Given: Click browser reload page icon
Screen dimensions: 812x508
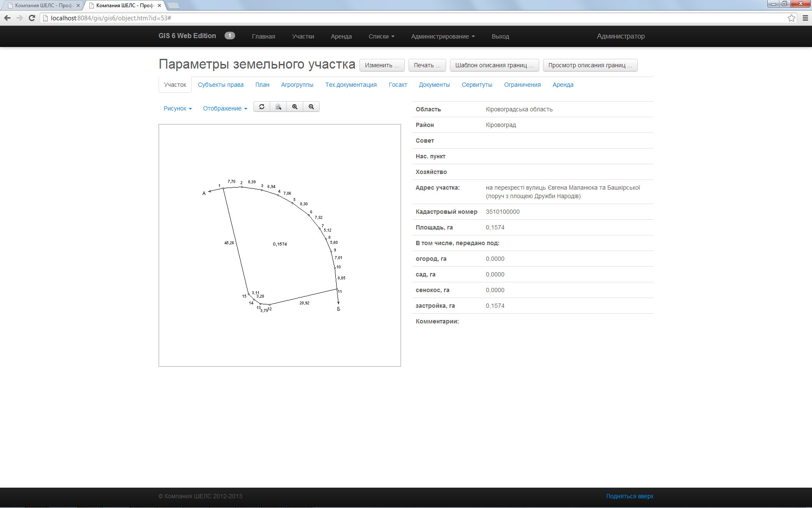Looking at the screenshot, I should (x=32, y=18).
